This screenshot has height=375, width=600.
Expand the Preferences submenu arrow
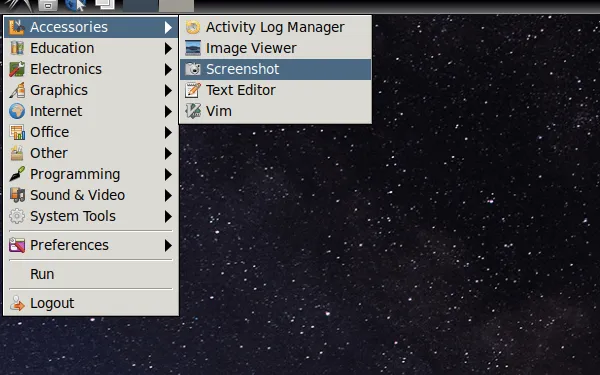pyautogui.click(x=168, y=245)
